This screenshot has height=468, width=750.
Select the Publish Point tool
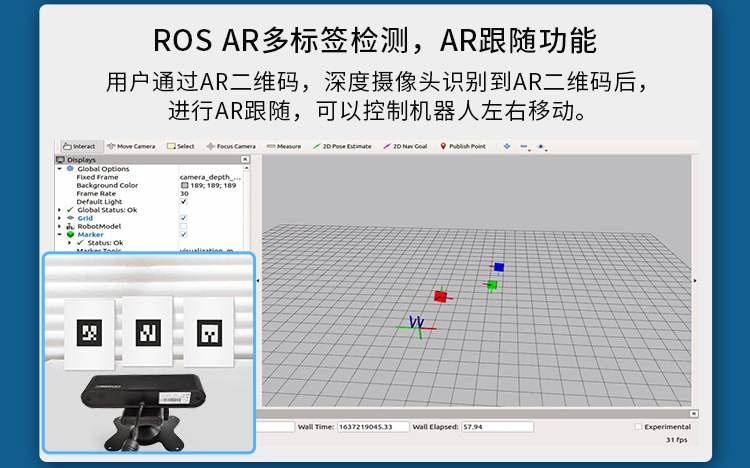463,146
